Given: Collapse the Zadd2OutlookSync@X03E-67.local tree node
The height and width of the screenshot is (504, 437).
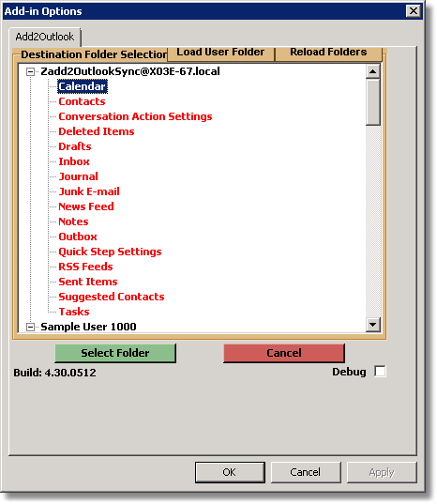Looking at the screenshot, I should click(30, 71).
